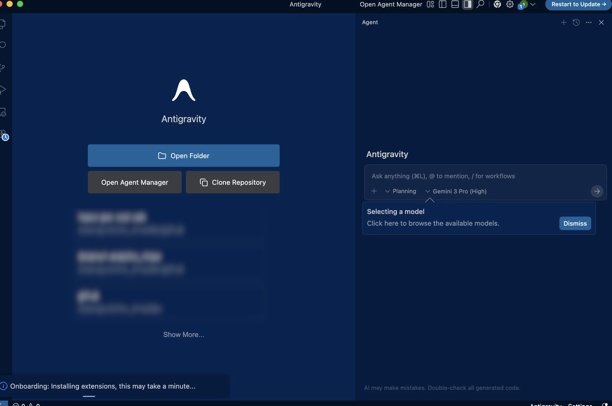Image resolution: width=612 pixels, height=406 pixels.
Task: Open the Run and Debug view
Action: (x=3, y=90)
